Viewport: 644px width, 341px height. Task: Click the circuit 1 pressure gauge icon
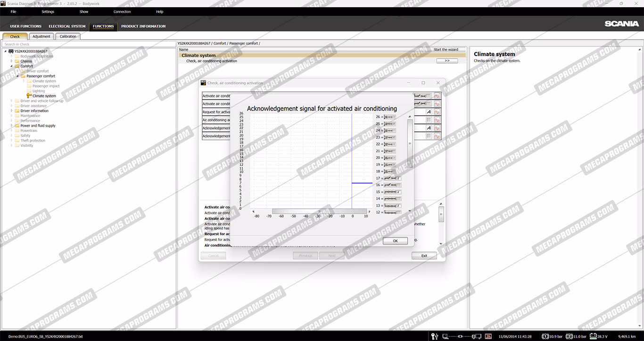(545, 336)
